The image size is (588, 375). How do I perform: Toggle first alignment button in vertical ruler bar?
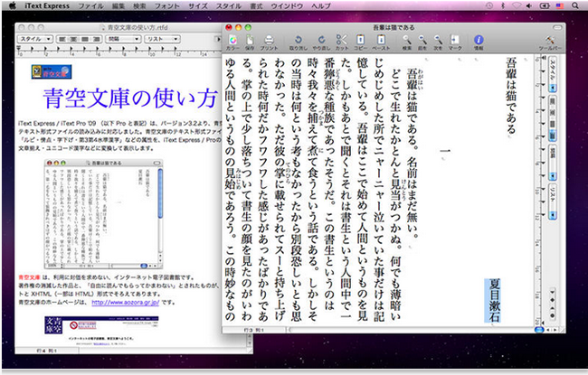(553, 101)
